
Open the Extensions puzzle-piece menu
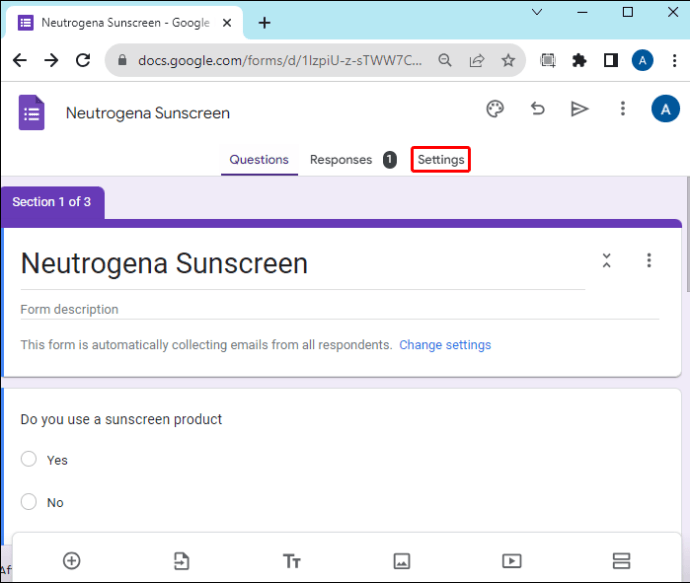pyautogui.click(x=579, y=60)
